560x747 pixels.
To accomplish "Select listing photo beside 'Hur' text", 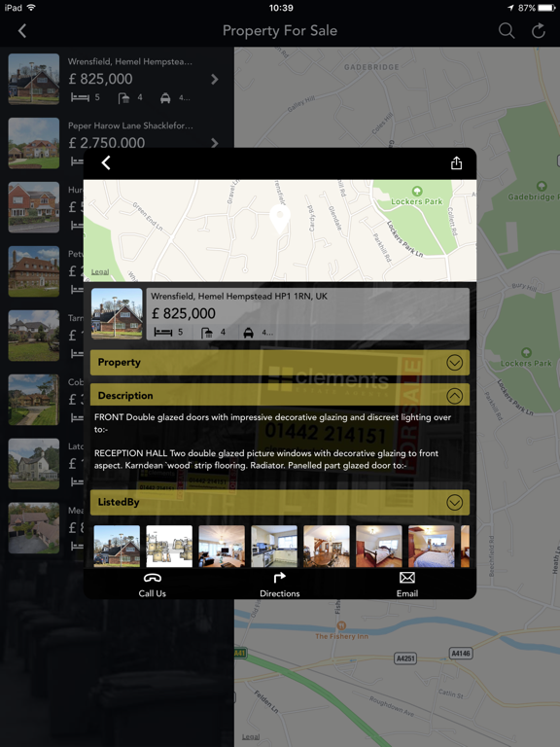I will 34,207.
